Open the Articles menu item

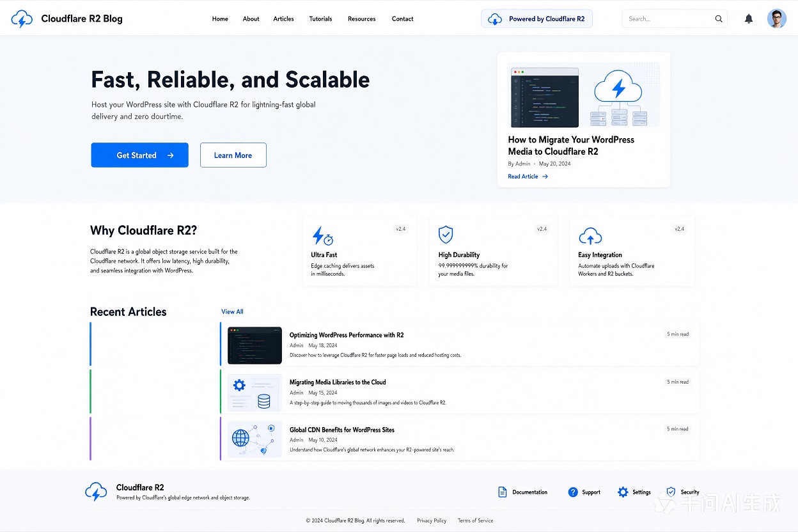pos(283,19)
